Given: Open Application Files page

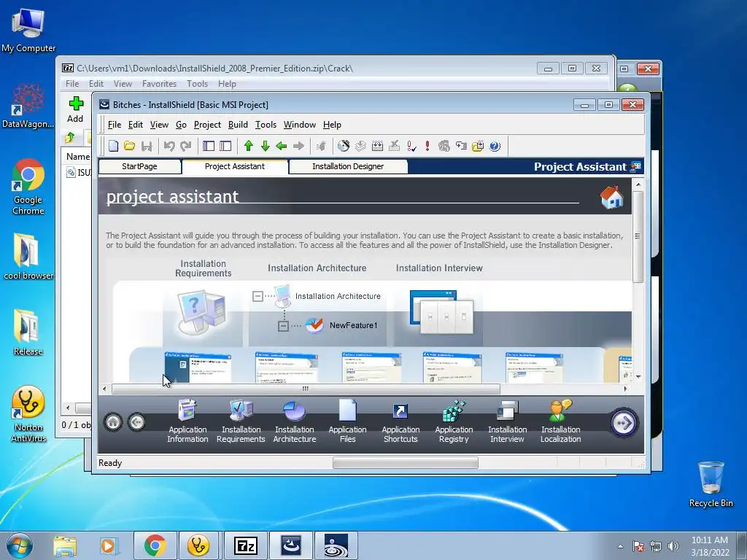Looking at the screenshot, I should pyautogui.click(x=348, y=421).
